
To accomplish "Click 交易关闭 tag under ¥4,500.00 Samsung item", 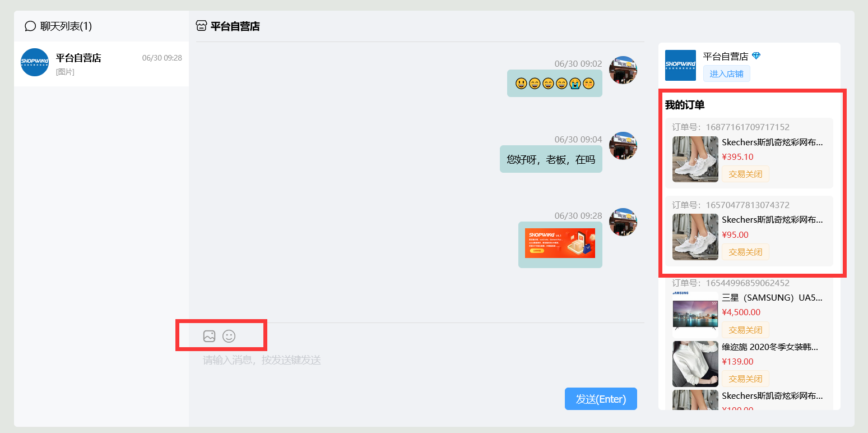I will (745, 330).
